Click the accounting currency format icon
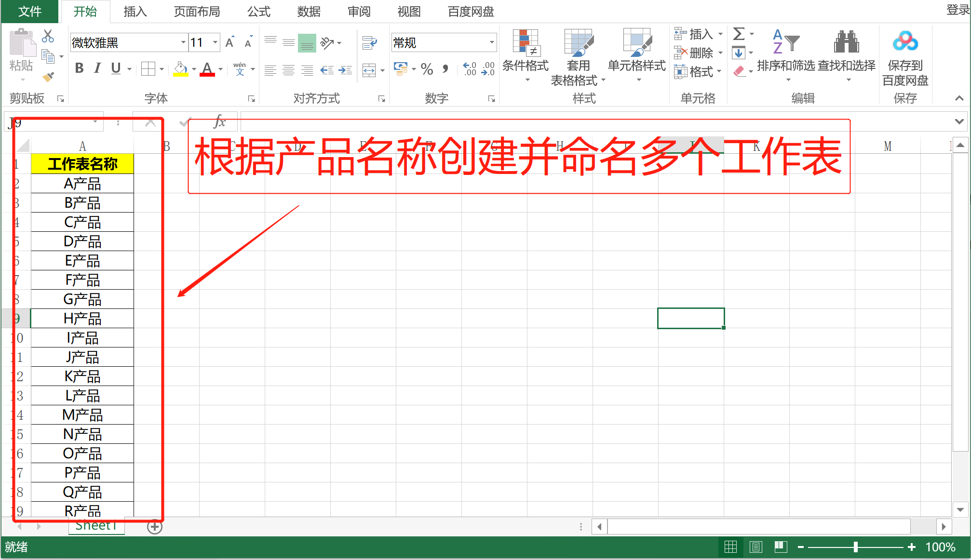 (401, 68)
